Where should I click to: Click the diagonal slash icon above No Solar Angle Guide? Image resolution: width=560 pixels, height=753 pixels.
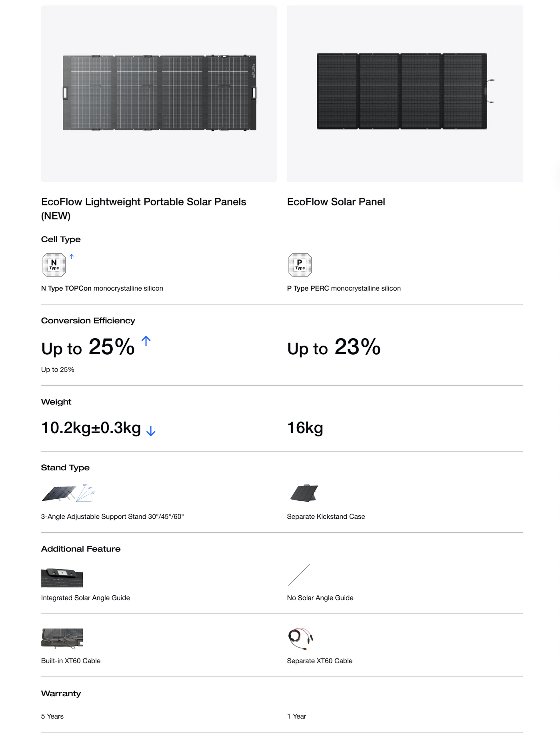pos(299,575)
